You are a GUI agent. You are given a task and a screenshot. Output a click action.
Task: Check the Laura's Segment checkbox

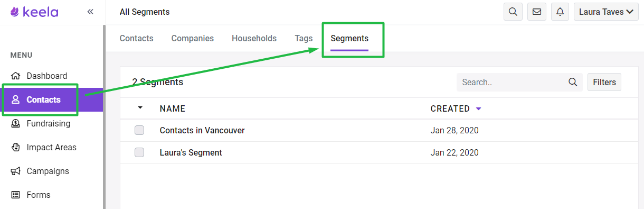tap(139, 152)
